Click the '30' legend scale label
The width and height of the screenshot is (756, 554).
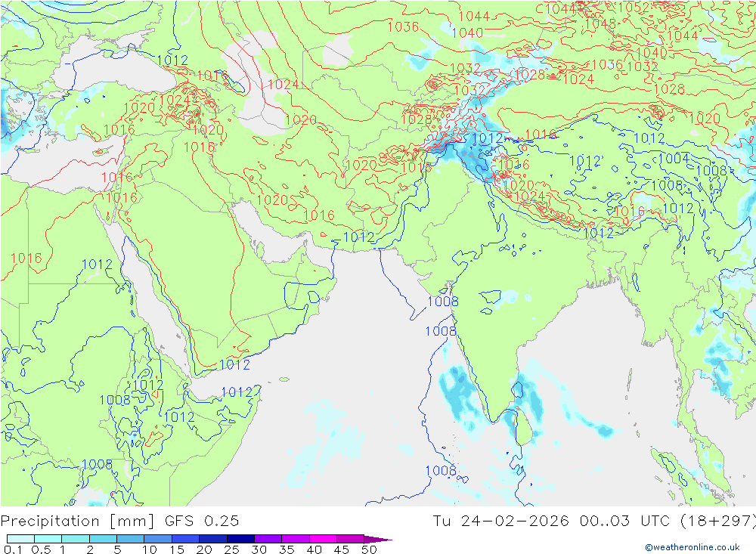[259, 549]
